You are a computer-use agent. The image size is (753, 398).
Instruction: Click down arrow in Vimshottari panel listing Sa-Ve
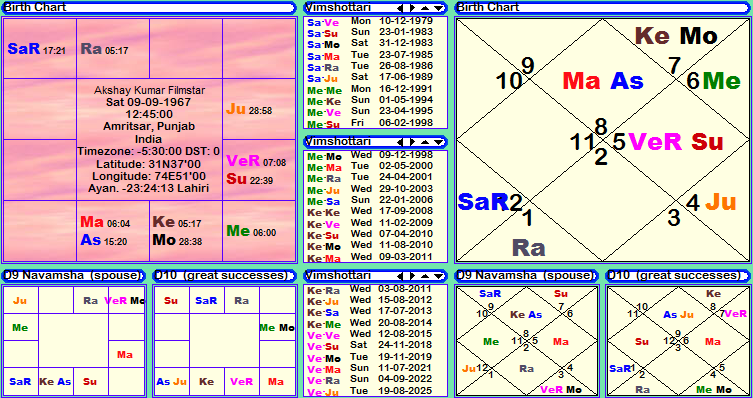coord(438,8)
